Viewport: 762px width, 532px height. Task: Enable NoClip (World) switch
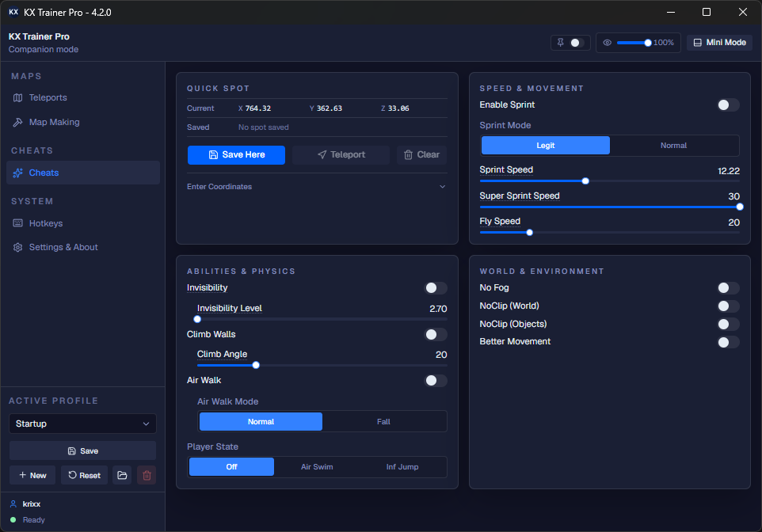pyautogui.click(x=728, y=306)
